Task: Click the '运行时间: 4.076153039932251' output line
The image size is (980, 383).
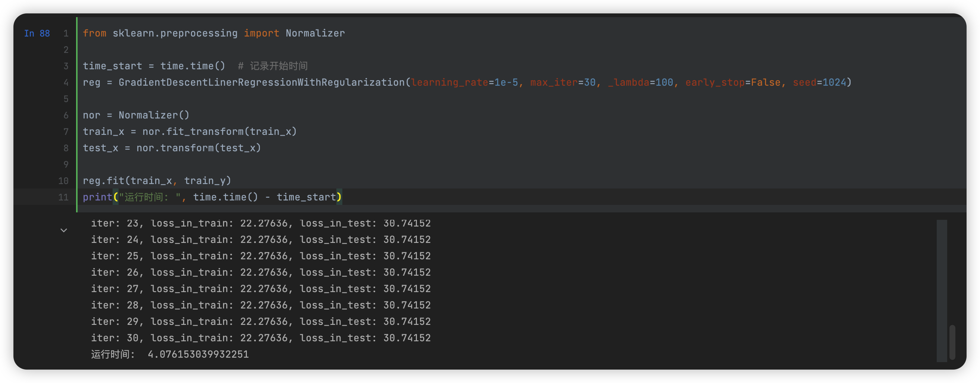Action: pyautogui.click(x=170, y=354)
